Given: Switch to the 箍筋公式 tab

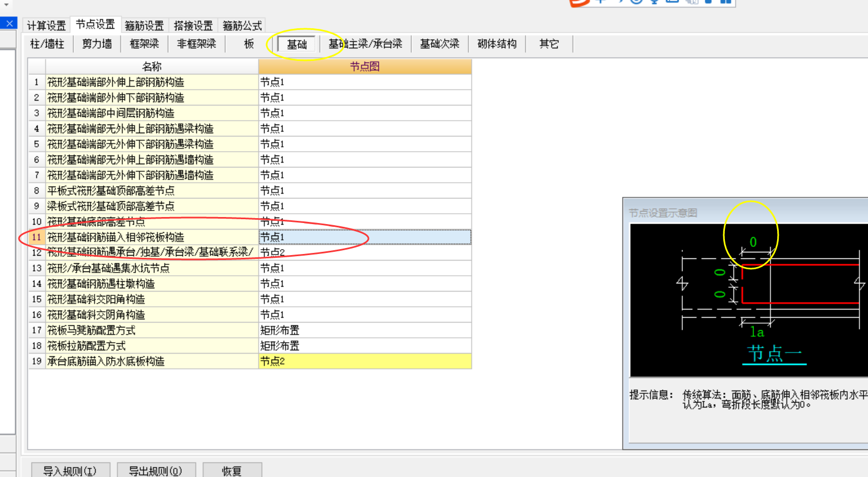Looking at the screenshot, I should tap(242, 26).
